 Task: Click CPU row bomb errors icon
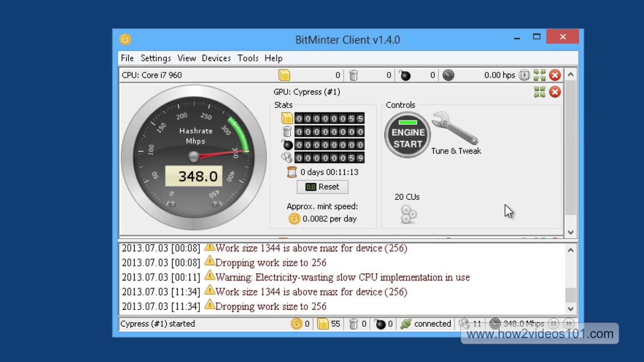[405, 75]
